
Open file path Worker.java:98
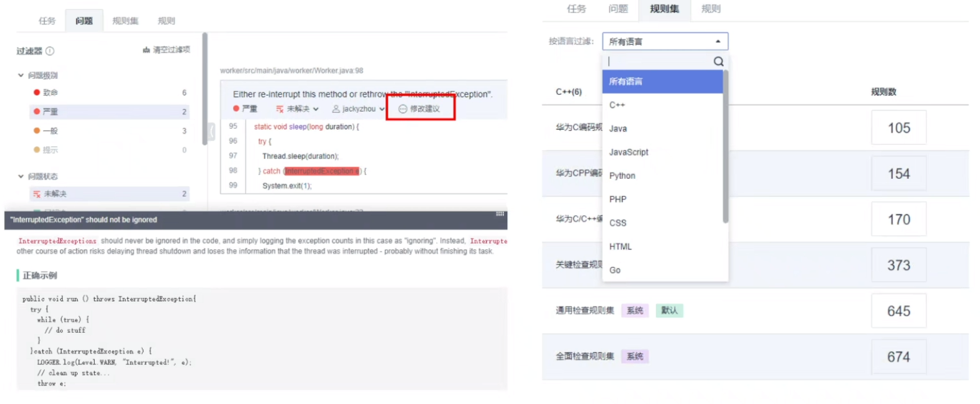pyautogui.click(x=291, y=71)
